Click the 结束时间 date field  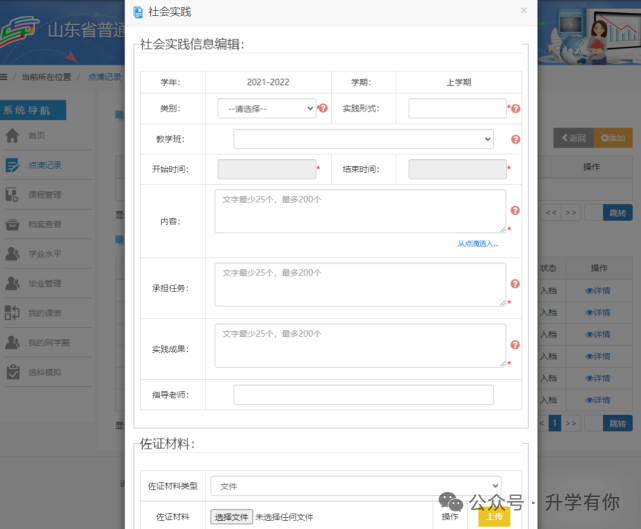tap(457, 169)
